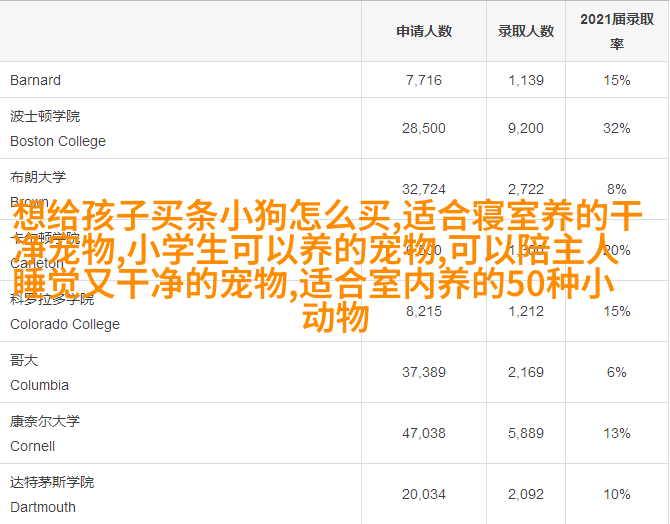670x524 pixels.
Task: Click the 8,215 applicants value
Action: [424, 311]
